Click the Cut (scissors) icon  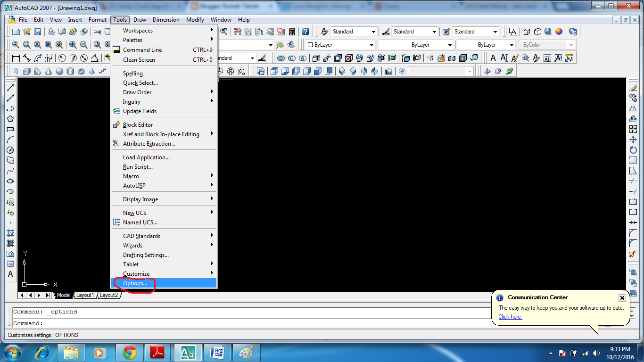click(98, 32)
